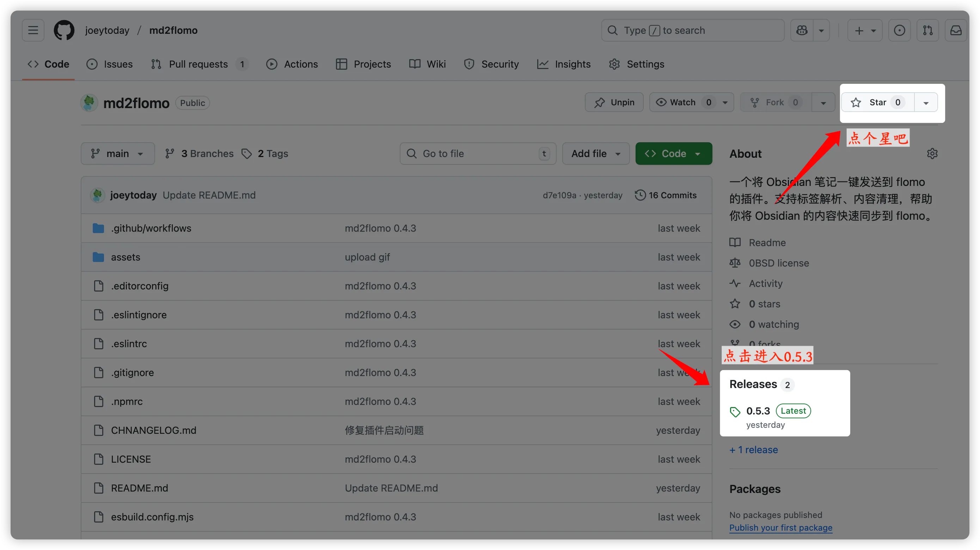Toggle Watch on this repository
The width and height of the screenshot is (980, 550).
click(x=682, y=102)
